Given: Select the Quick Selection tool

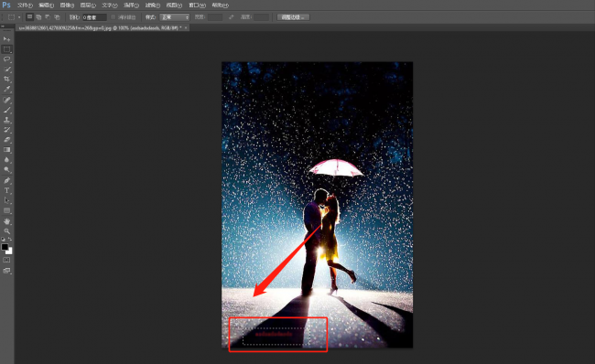Looking at the screenshot, I should (6, 70).
